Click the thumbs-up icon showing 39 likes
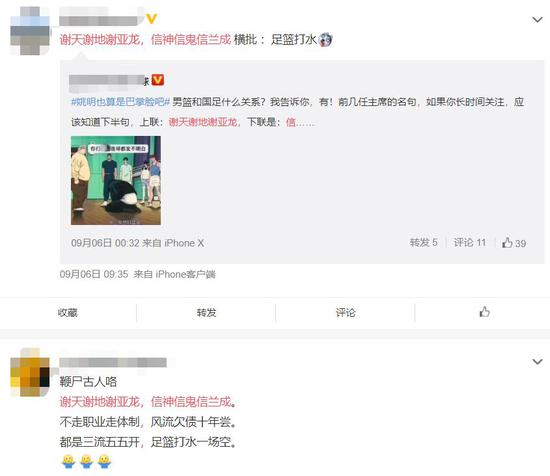The width and height of the screenshot is (550, 476). (x=507, y=242)
